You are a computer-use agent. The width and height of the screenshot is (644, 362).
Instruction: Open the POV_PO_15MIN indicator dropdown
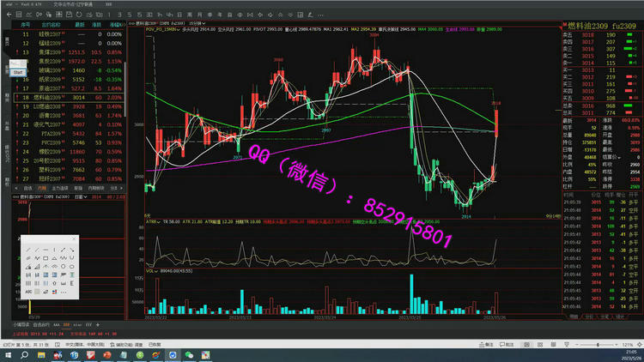pyautogui.click(x=179, y=30)
